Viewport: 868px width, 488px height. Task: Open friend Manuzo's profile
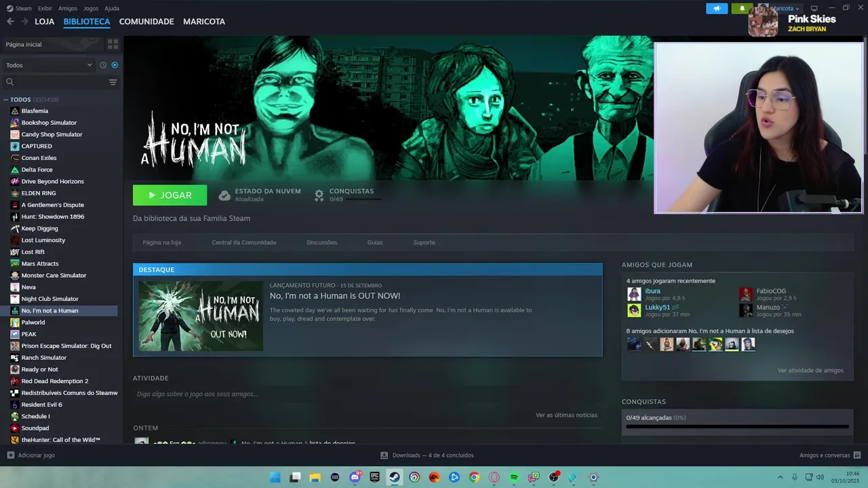[772, 308]
